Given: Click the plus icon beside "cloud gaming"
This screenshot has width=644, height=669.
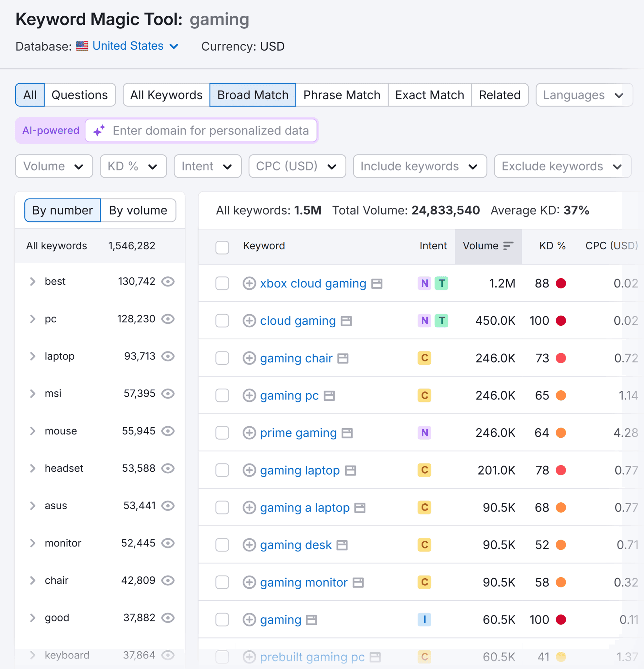Looking at the screenshot, I should tap(250, 320).
